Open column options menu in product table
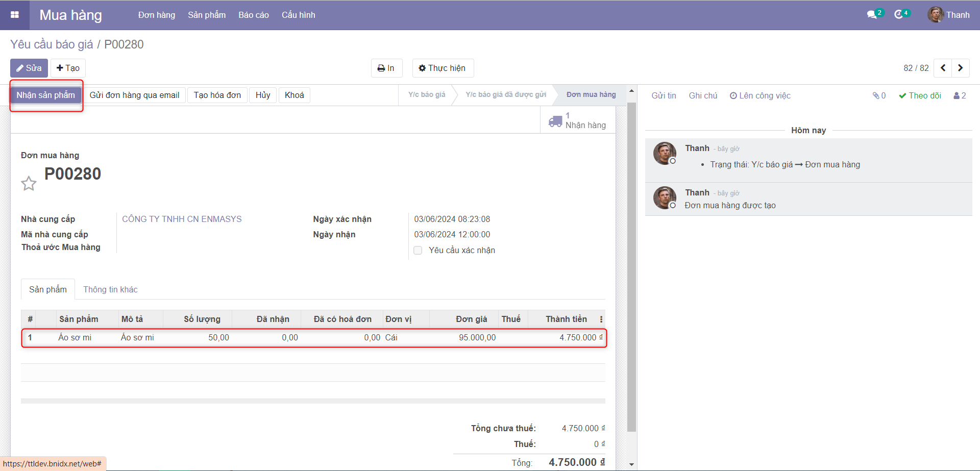The image size is (980, 471). 601,319
